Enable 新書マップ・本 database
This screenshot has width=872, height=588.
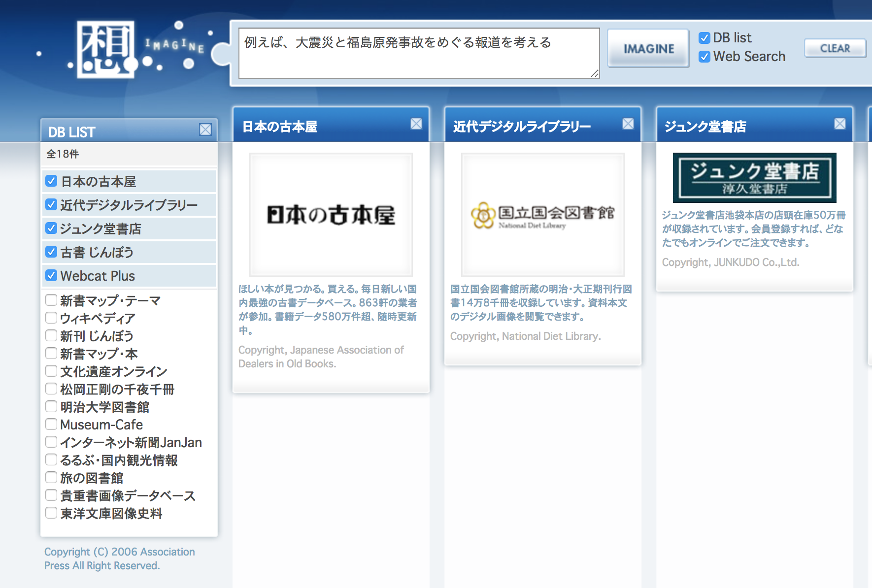tap(51, 353)
